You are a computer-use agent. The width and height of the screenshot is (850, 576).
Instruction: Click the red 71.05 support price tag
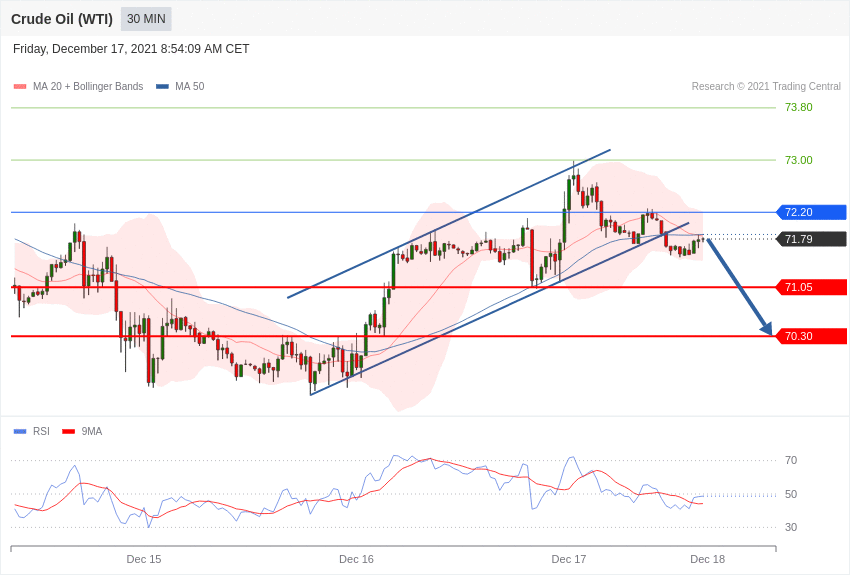pyautogui.click(x=812, y=287)
